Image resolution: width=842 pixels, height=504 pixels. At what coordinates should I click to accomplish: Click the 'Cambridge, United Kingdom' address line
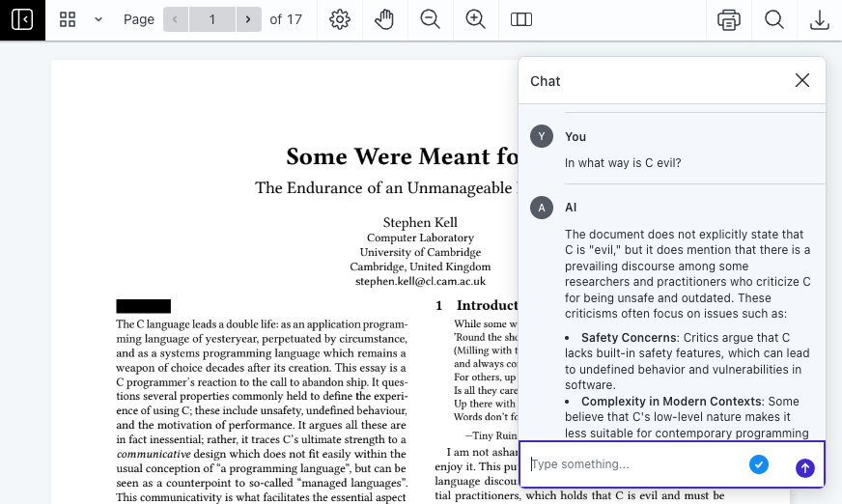point(420,266)
